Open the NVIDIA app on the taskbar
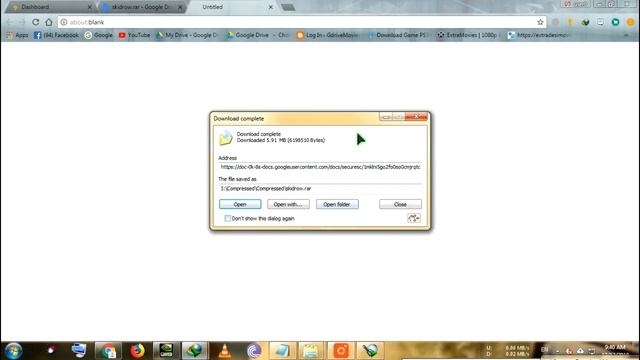 (x=166, y=351)
